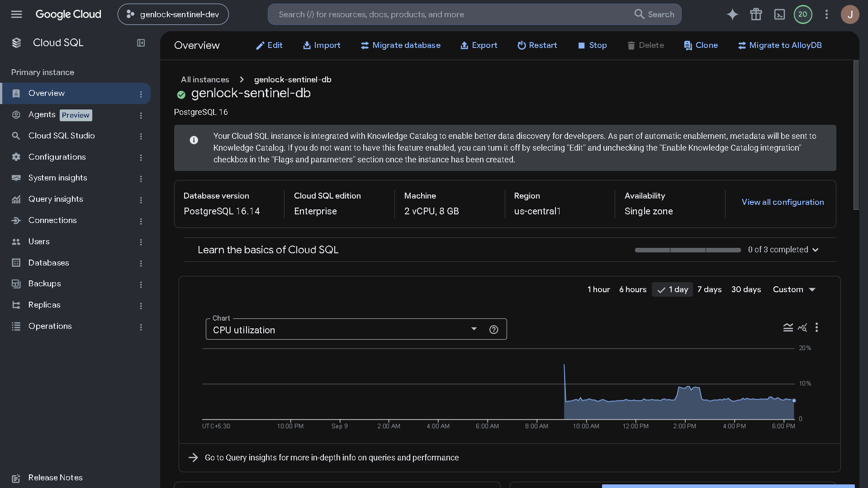Click the page vertical scrollbar

(856, 135)
